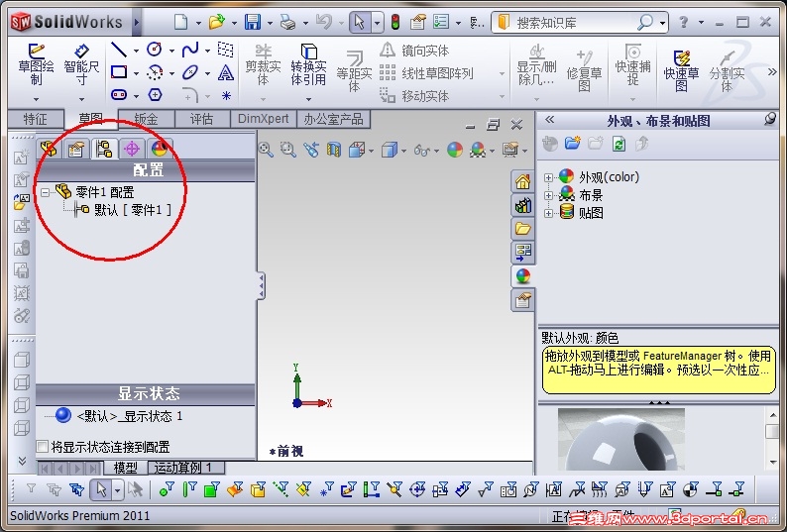Image resolution: width=787 pixels, height=532 pixels.
Task: Click the Print icon
Action: [x=287, y=22]
